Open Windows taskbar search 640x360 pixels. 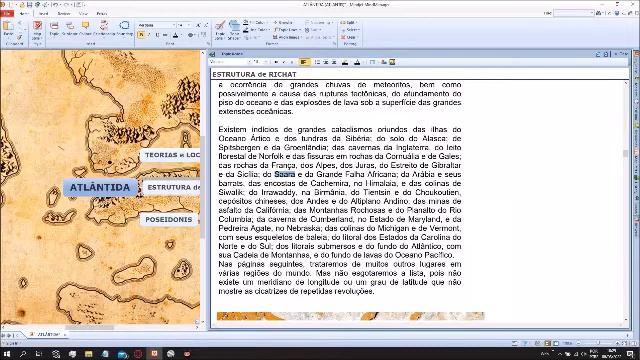(x=23, y=354)
